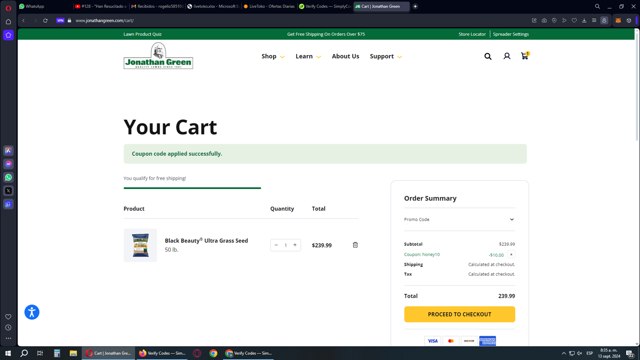Remove Black Beauty item with trash icon
Image resolution: width=640 pixels, height=360 pixels.
pos(355,245)
